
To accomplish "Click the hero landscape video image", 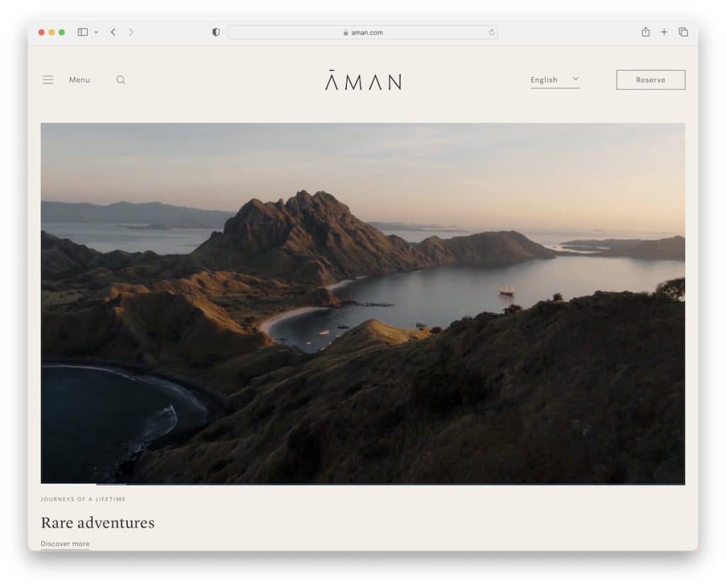I will pos(363,303).
